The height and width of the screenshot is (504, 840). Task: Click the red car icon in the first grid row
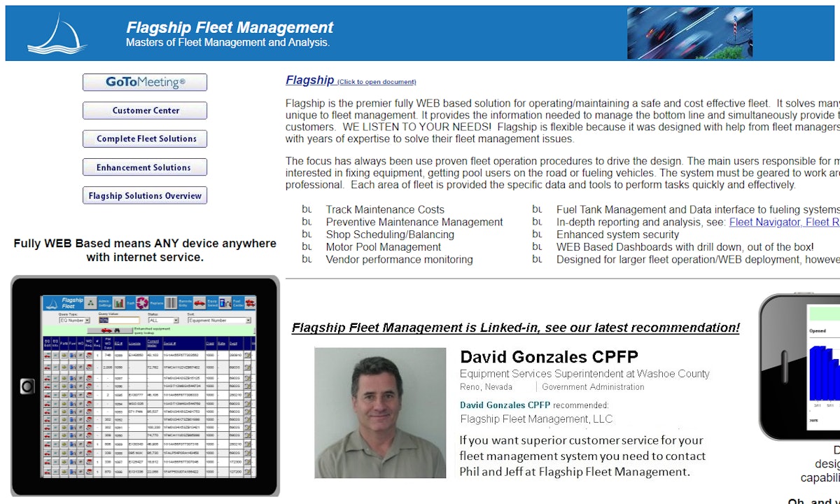tap(47, 356)
